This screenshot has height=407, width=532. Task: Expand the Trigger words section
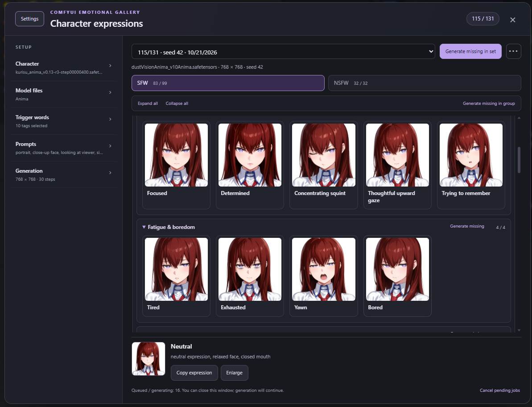(63, 121)
